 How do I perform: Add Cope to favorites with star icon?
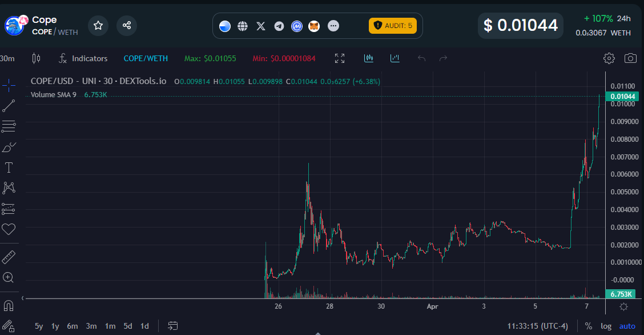coord(98,26)
